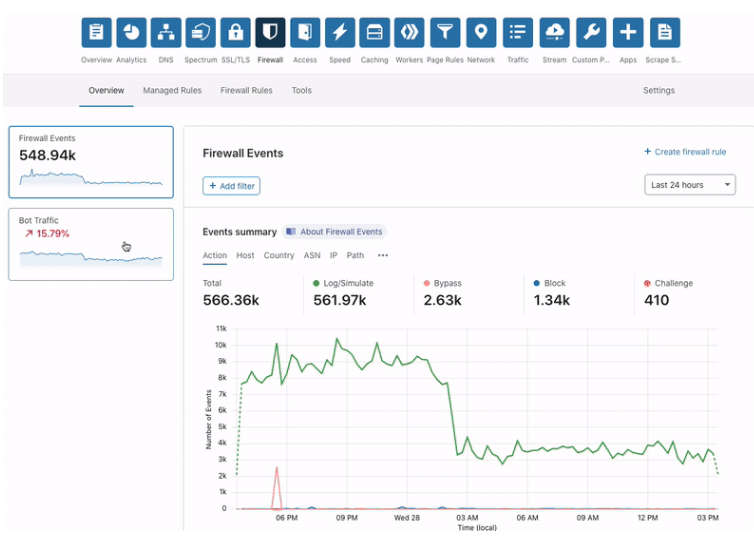
Task: Select the Bot Traffic 15.79% card
Action: 91,244
